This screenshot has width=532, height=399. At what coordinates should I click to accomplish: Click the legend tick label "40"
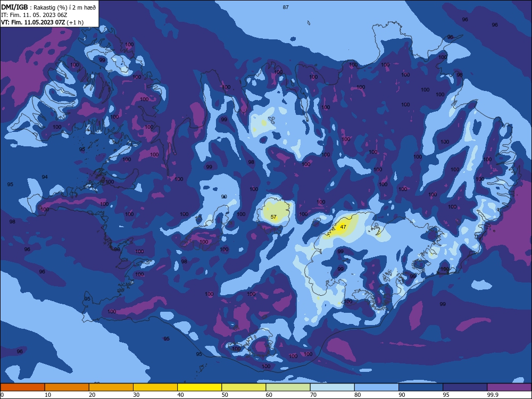pos(180,395)
